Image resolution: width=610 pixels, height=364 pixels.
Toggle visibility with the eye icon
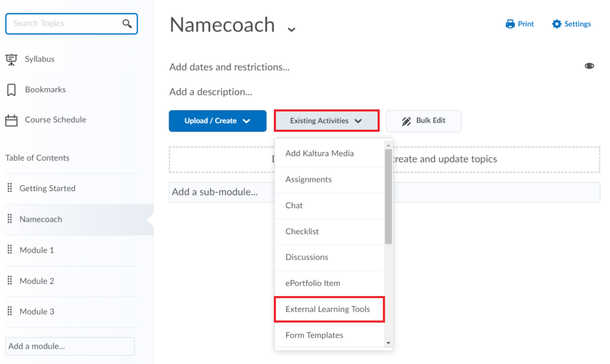click(x=589, y=66)
